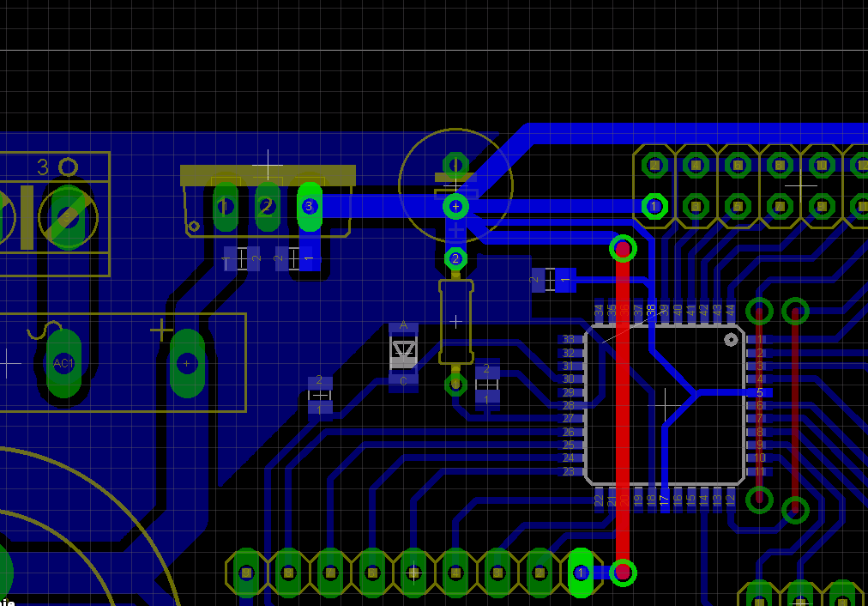868x606 pixels.
Task: Select pad 3 of the bottom header
Action: click(497, 573)
